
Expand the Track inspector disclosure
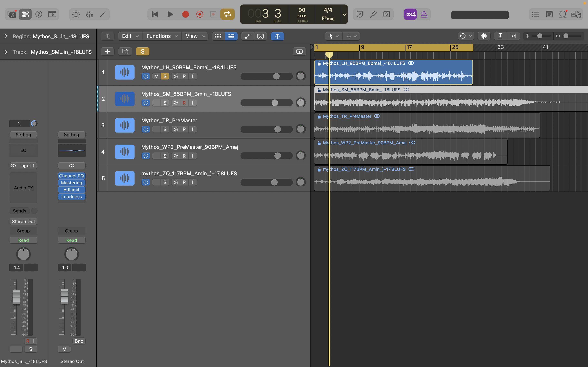point(6,52)
